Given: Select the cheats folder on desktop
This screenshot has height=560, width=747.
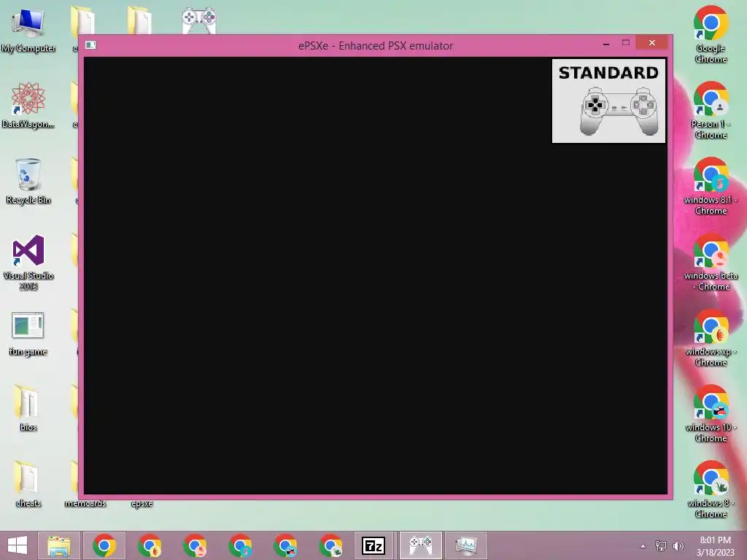Looking at the screenshot, I should [28, 484].
